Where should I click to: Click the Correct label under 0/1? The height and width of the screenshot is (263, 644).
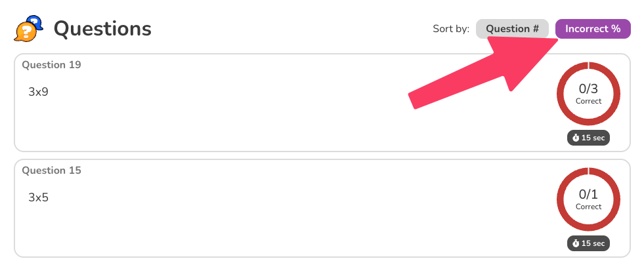click(x=588, y=207)
